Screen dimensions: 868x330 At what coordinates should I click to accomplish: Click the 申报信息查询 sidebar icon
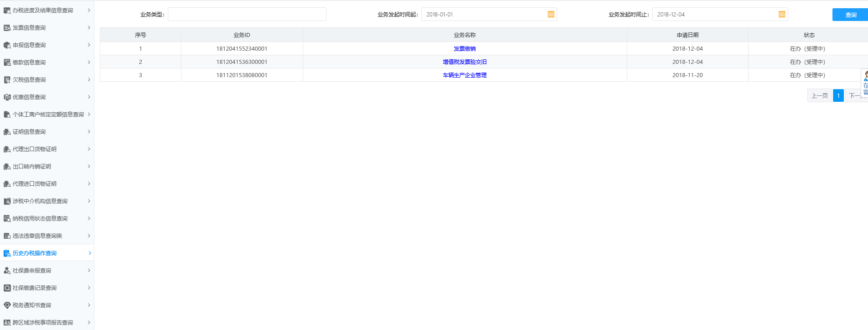7,45
